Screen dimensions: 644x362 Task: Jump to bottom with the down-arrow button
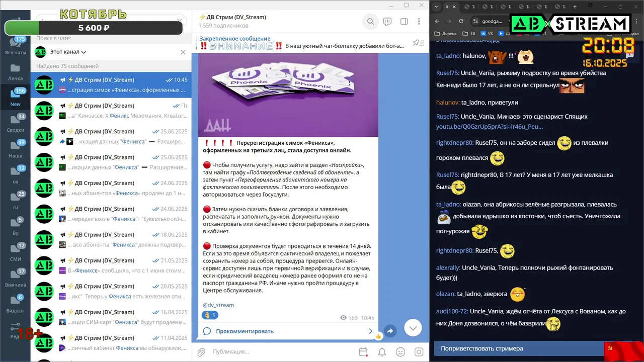point(413,328)
